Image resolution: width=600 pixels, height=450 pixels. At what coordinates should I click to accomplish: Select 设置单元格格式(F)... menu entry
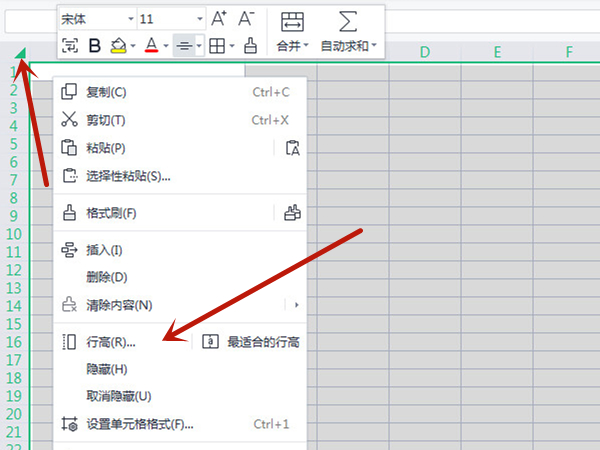(x=140, y=424)
